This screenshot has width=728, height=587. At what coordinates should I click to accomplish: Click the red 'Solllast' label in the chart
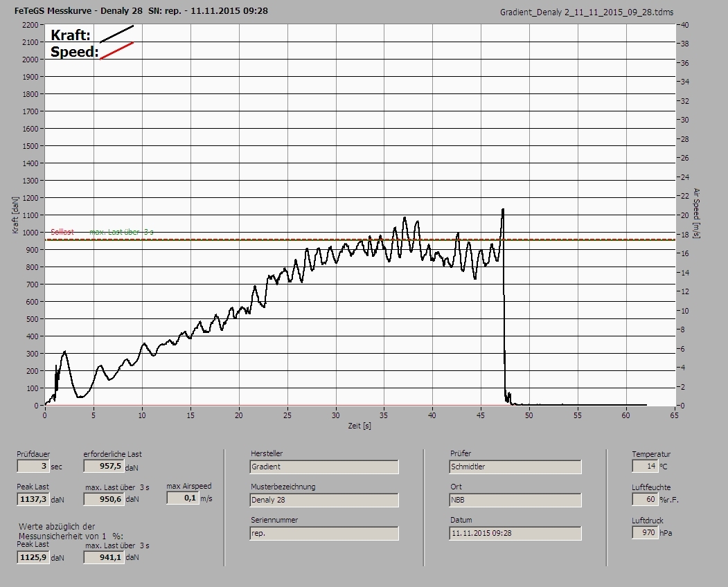click(62, 232)
